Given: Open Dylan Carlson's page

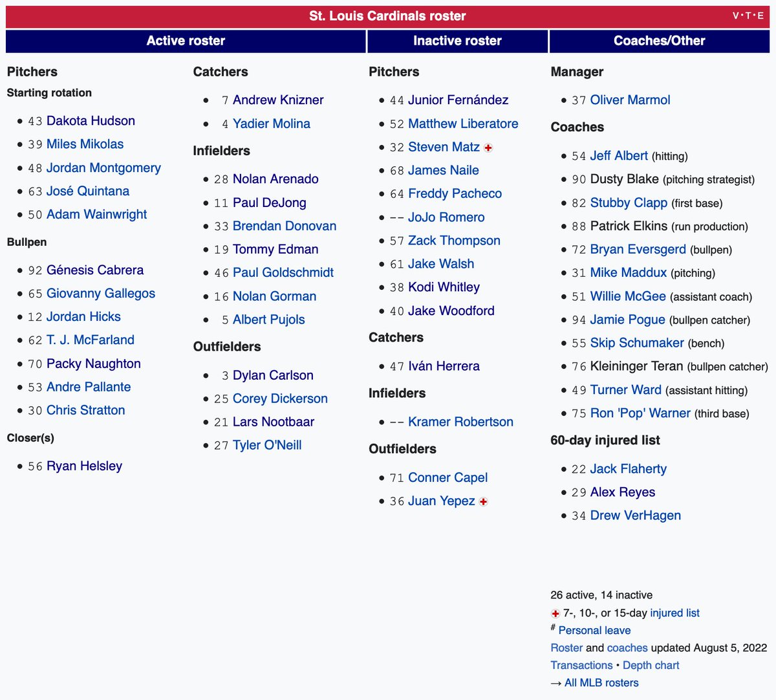Looking at the screenshot, I should (273, 376).
